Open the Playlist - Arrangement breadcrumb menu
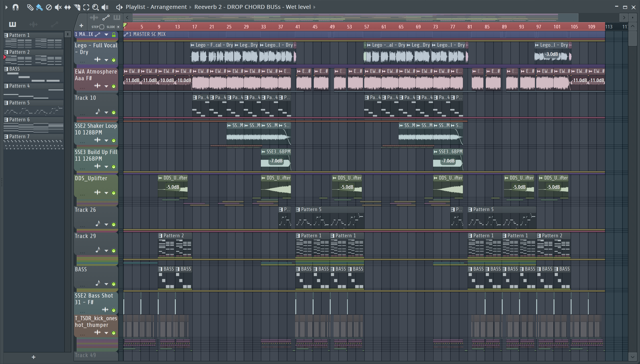The width and height of the screenshot is (640, 364). pos(156,7)
